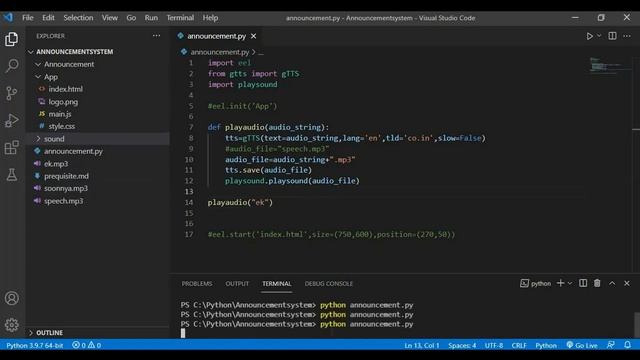Close the terminal panel
The width and height of the screenshot is (640, 360).
coord(627,283)
